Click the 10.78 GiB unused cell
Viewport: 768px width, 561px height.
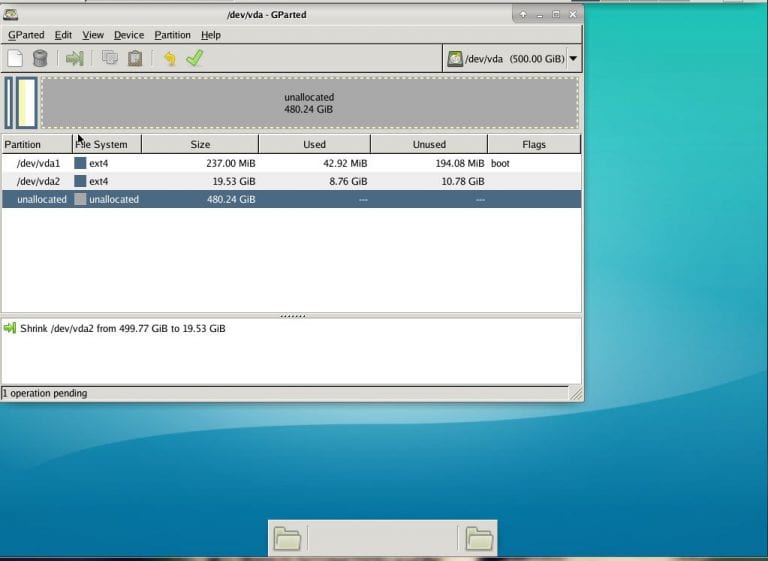pyautogui.click(x=462, y=181)
